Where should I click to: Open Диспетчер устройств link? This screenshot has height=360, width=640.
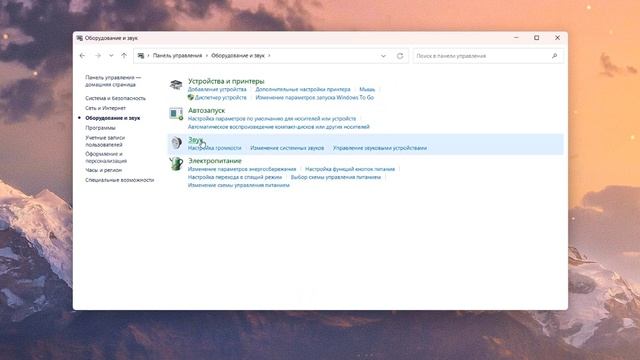pos(220,98)
